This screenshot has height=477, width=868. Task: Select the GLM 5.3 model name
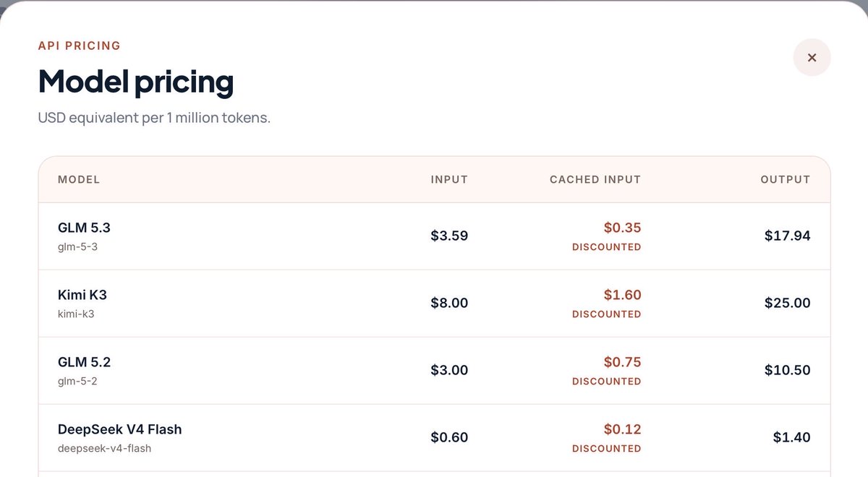pos(84,228)
